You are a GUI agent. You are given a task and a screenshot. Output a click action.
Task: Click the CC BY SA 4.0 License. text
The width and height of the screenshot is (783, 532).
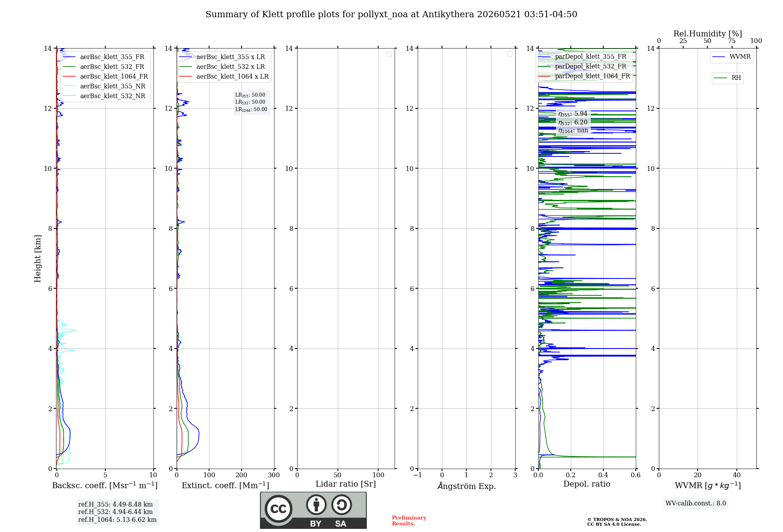point(614,524)
